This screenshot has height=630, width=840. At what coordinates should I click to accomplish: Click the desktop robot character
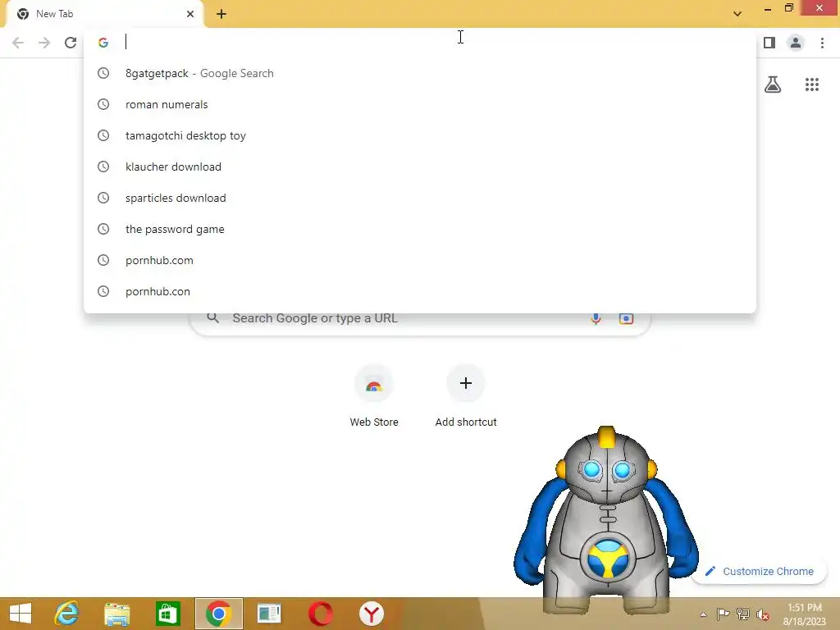605,519
